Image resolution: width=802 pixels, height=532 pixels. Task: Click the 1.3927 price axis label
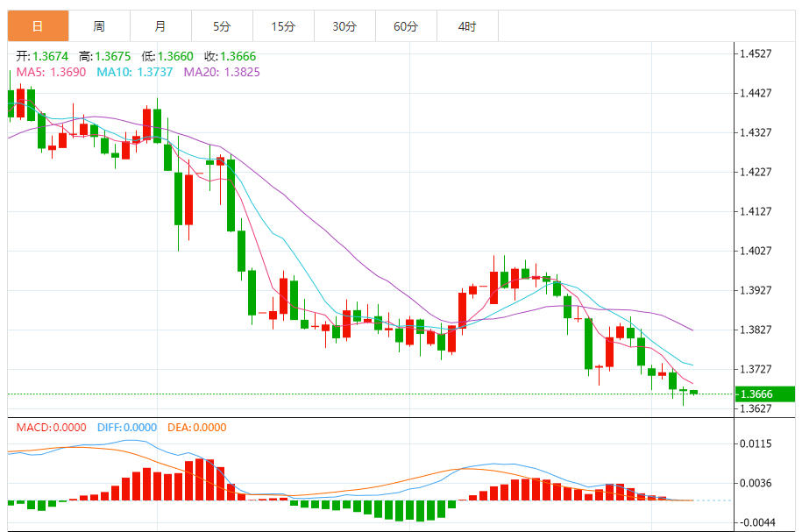756,290
